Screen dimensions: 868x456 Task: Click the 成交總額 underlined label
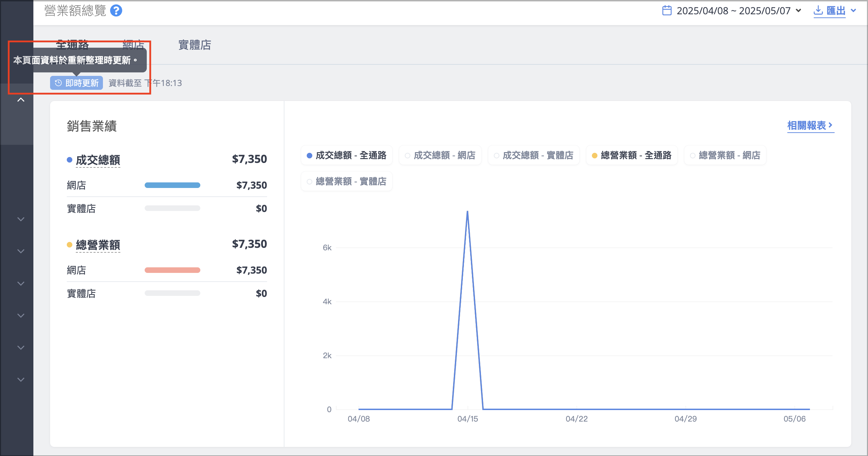tap(98, 160)
